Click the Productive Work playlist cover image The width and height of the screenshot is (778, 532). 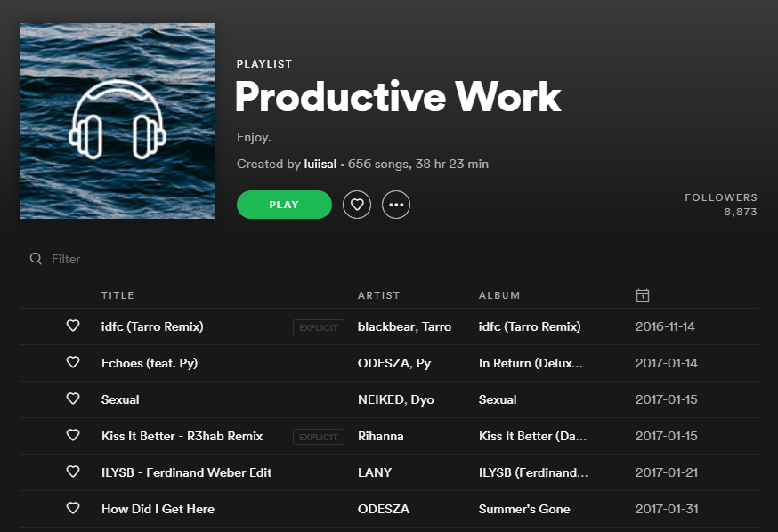click(x=117, y=120)
